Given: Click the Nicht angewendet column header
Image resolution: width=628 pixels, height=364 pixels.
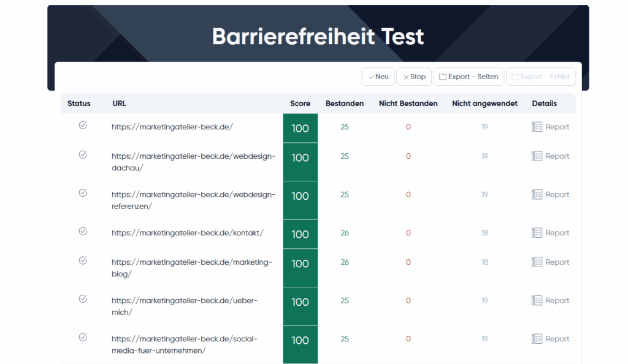Looking at the screenshot, I should [x=484, y=104].
